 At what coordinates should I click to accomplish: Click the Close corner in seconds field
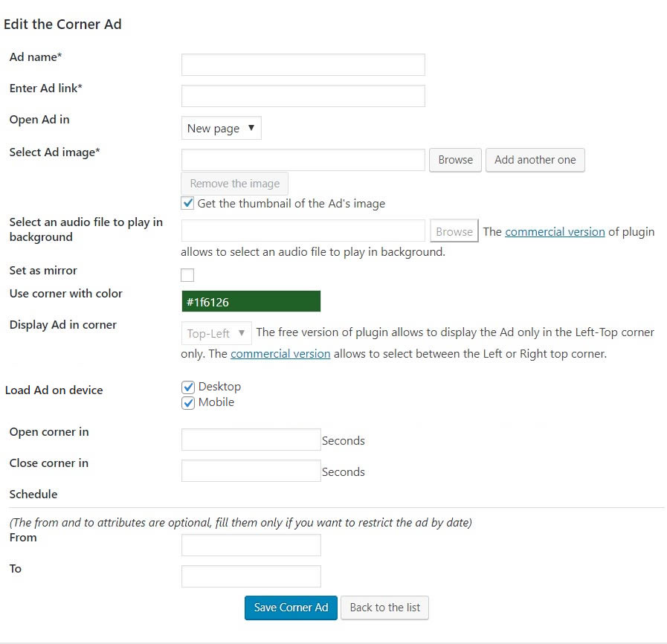(x=251, y=471)
